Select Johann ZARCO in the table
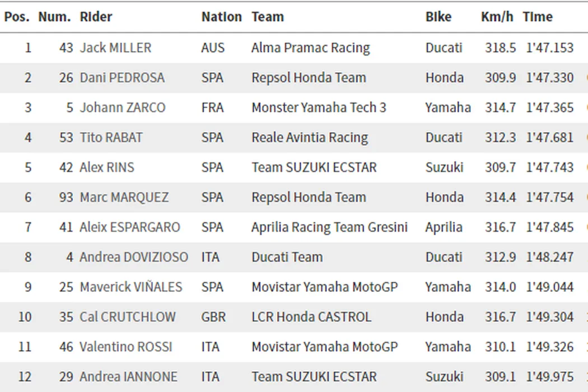The image size is (588, 392). [123, 108]
